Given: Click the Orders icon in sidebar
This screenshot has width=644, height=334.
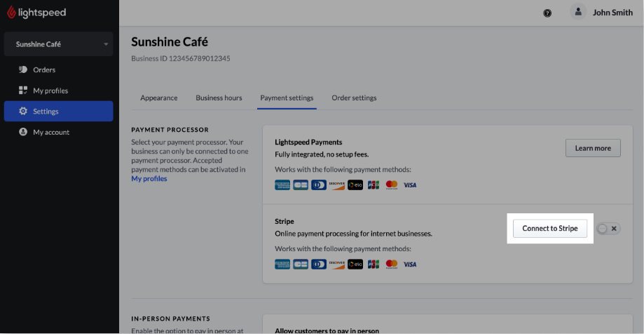Looking at the screenshot, I should (x=23, y=69).
